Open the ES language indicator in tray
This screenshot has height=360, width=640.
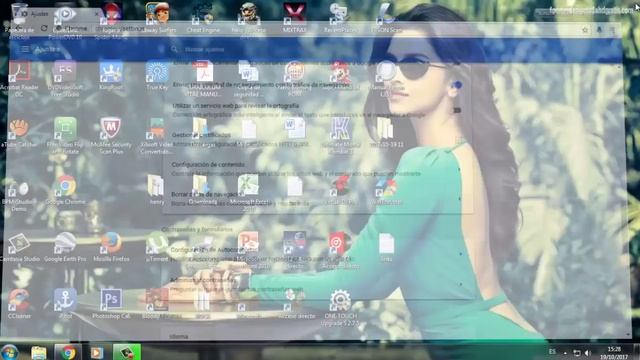(552, 352)
